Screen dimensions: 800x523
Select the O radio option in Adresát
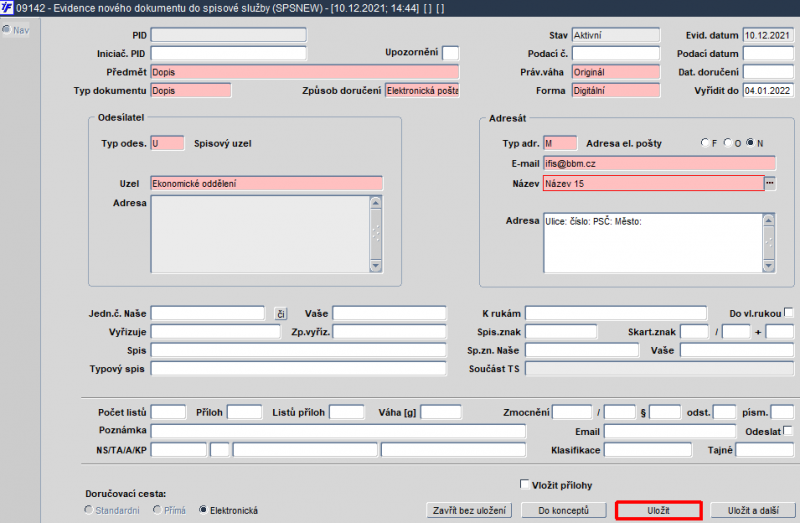coord(728,143)
